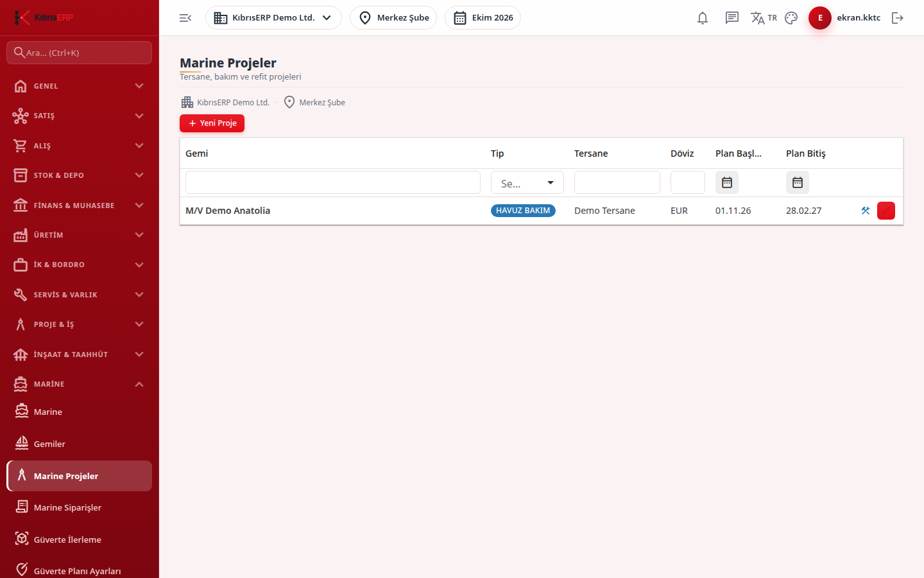Expand the GENEL menu section

[80, 86]
